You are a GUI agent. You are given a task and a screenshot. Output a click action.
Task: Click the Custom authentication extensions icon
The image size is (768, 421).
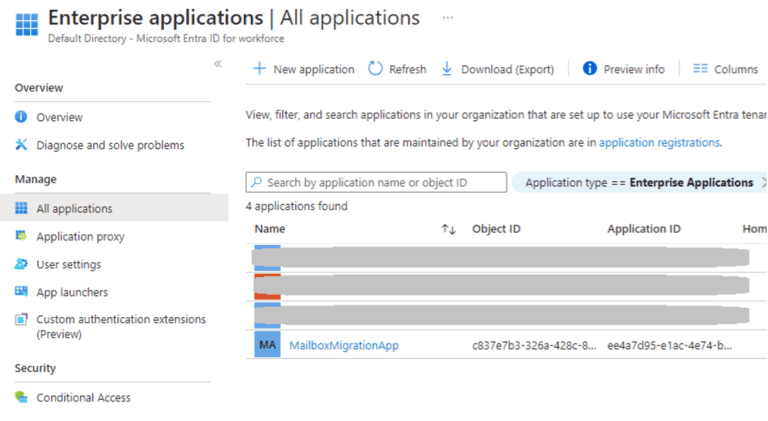[21, 319]
